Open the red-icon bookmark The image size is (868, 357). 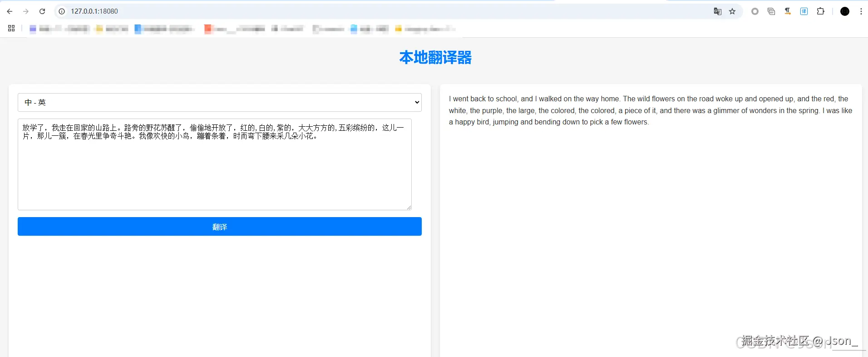pos(235,29)
